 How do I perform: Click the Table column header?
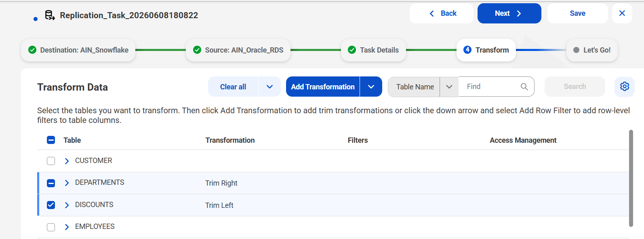[72, 140]
